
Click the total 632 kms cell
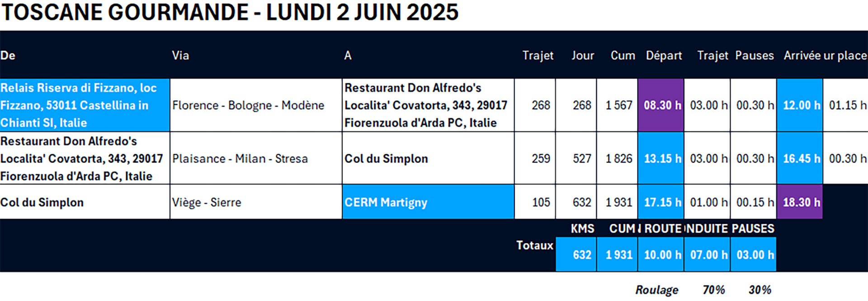click(x=576, y=254)
